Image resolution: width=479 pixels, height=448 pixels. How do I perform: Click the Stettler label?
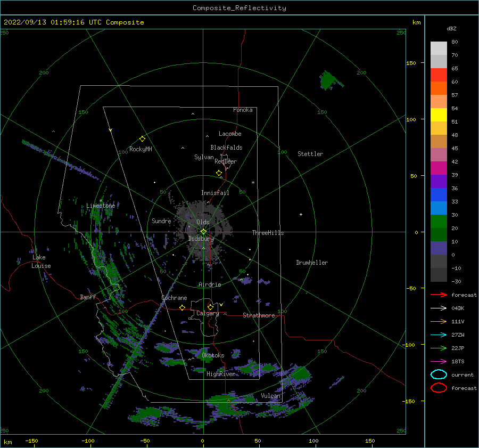[x=310, y=154]
